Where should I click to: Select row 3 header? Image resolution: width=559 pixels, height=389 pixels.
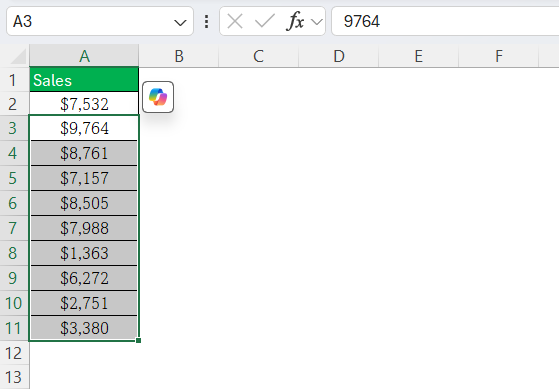pos(14,128)
